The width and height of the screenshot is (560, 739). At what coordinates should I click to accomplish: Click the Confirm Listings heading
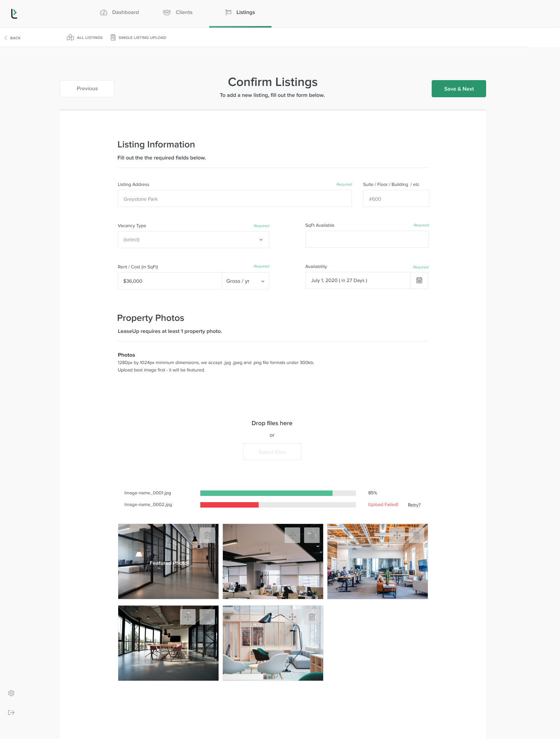coord(273,82)
